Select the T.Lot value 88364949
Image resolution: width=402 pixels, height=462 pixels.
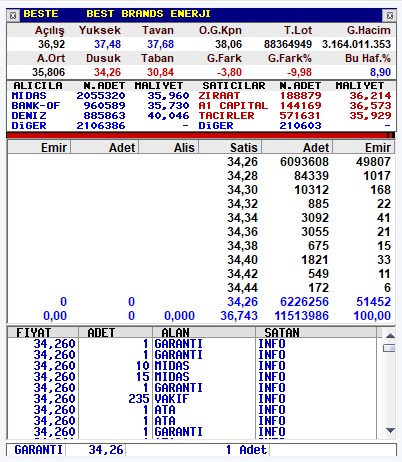click(288, 44)
